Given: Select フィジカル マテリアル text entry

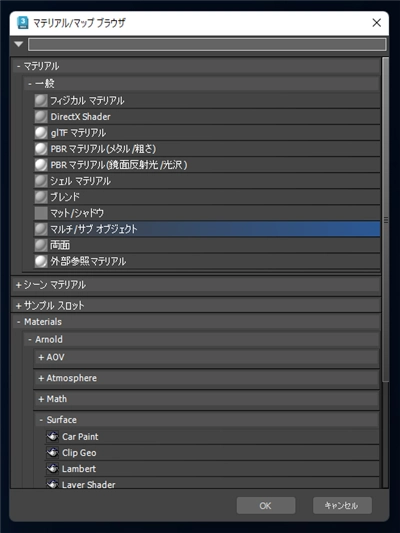Looking at the screenshot, I should click(x=87, y=101).
